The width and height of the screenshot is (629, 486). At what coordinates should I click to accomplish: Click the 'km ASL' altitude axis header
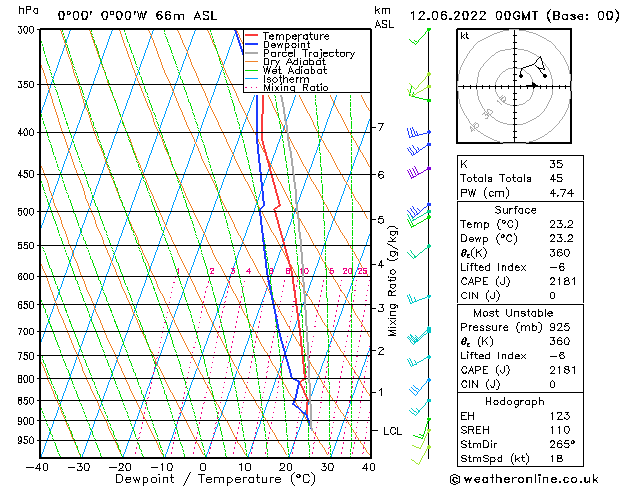pos(384,17)
